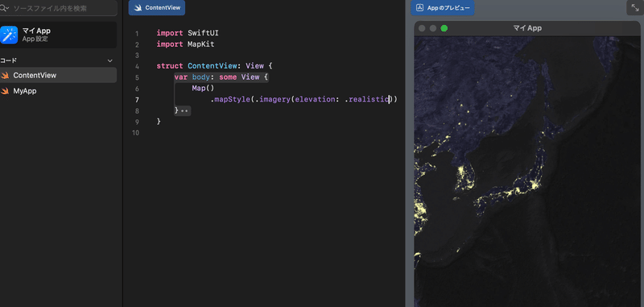Open the ContentView editor tab
This screenshot has width=644, height=307.
point(156,8)
